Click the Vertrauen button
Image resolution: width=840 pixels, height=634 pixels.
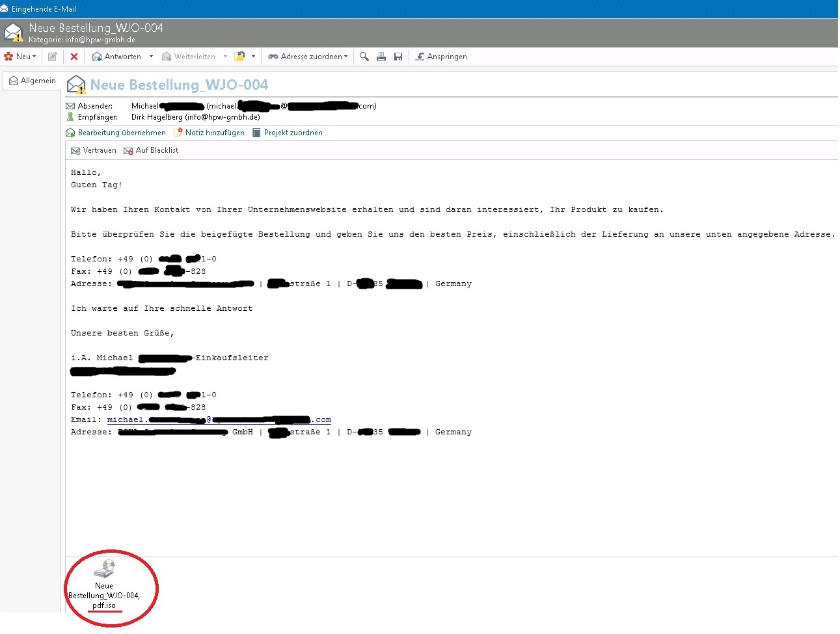[x=94, y=150]
